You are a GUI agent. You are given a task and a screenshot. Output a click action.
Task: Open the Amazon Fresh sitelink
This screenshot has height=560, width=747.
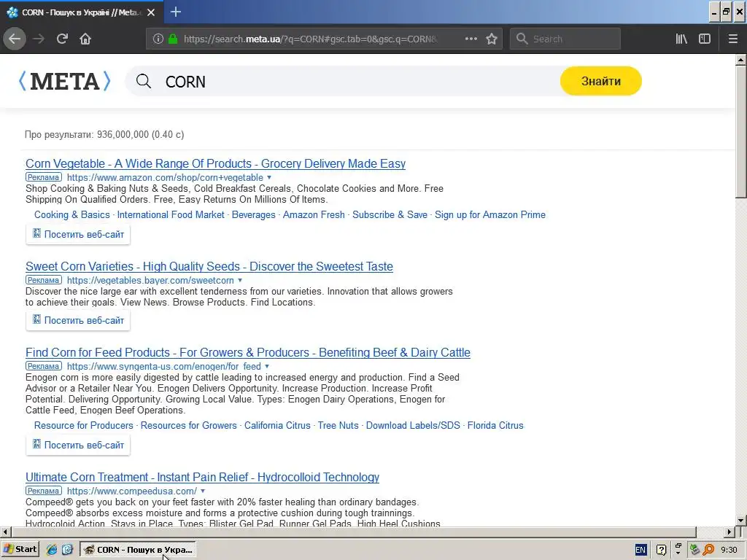[314, 215]
